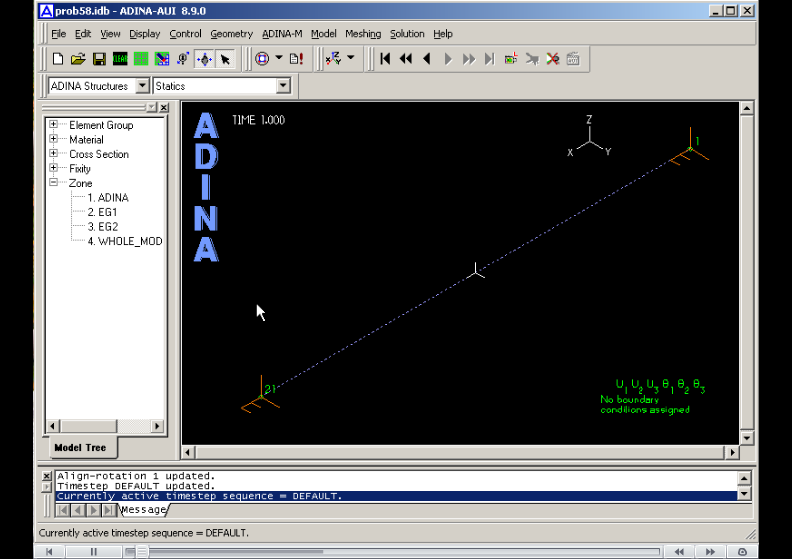Click the model tree panel pin dropdown
Viewport: 792px width, 559px height.
click(x=152, y=108)
